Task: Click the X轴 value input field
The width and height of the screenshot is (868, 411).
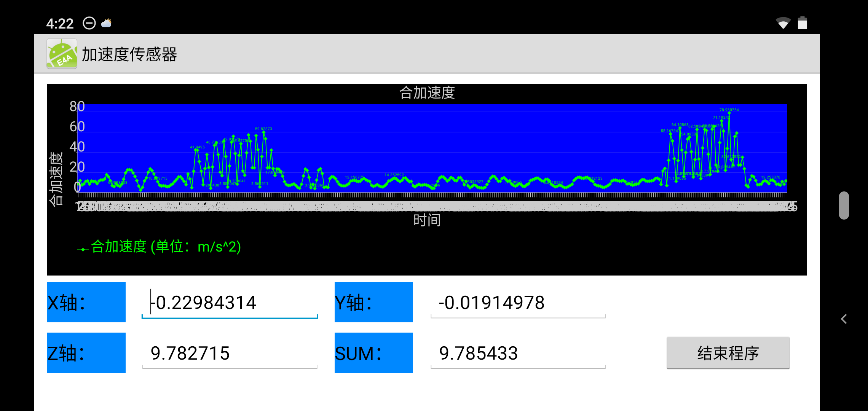Action: click(x=230, y=303)
